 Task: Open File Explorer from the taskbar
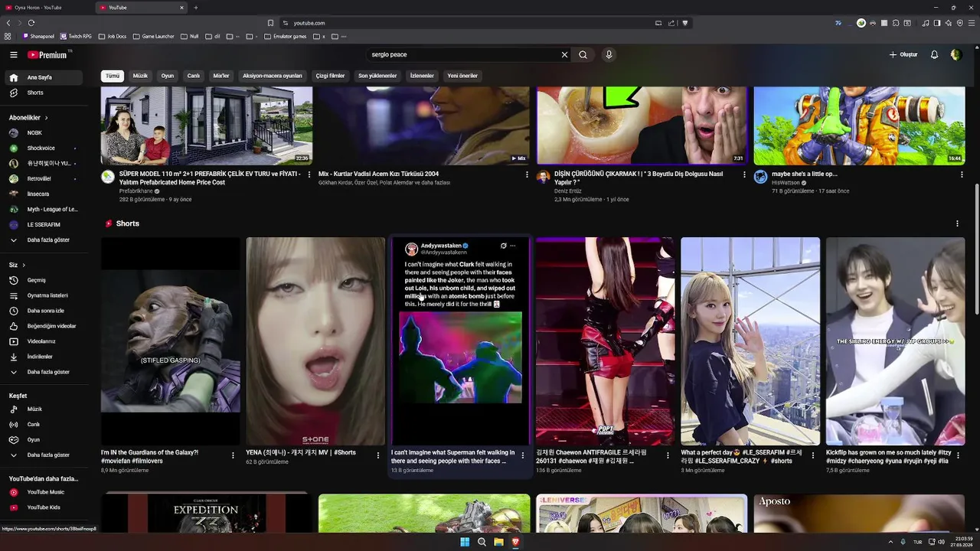click(498, 542)
